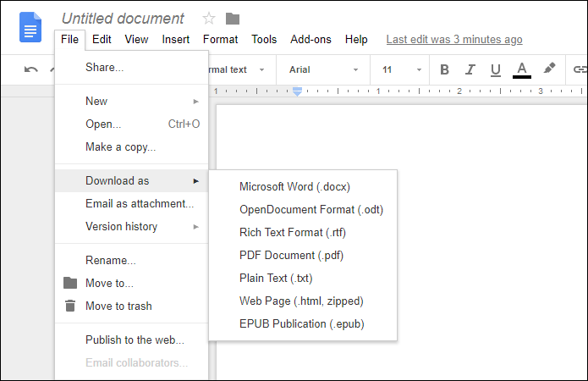Screen dimensions: 588x381
Task: Open the Arial font dropdown
Action: pos(323,69)
